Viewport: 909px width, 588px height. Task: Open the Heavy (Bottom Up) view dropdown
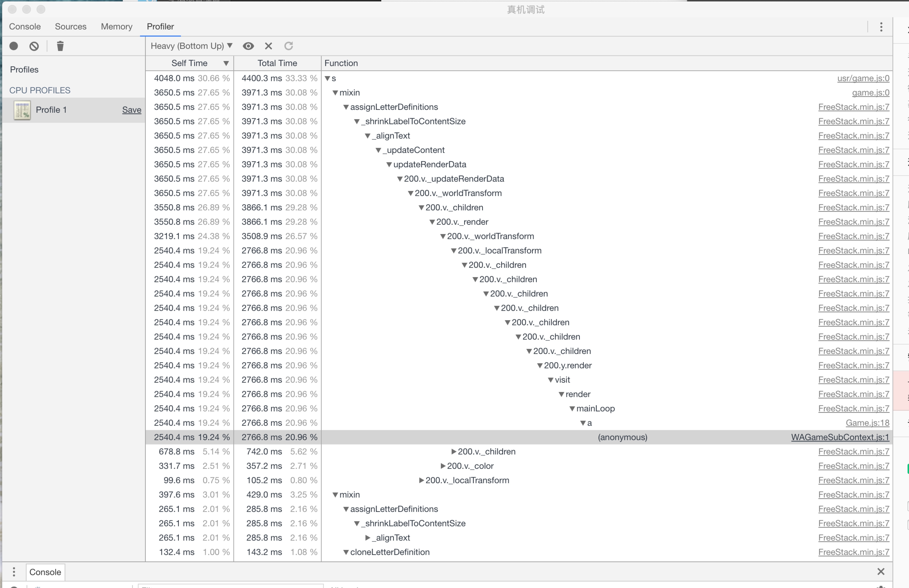point(191,46)
